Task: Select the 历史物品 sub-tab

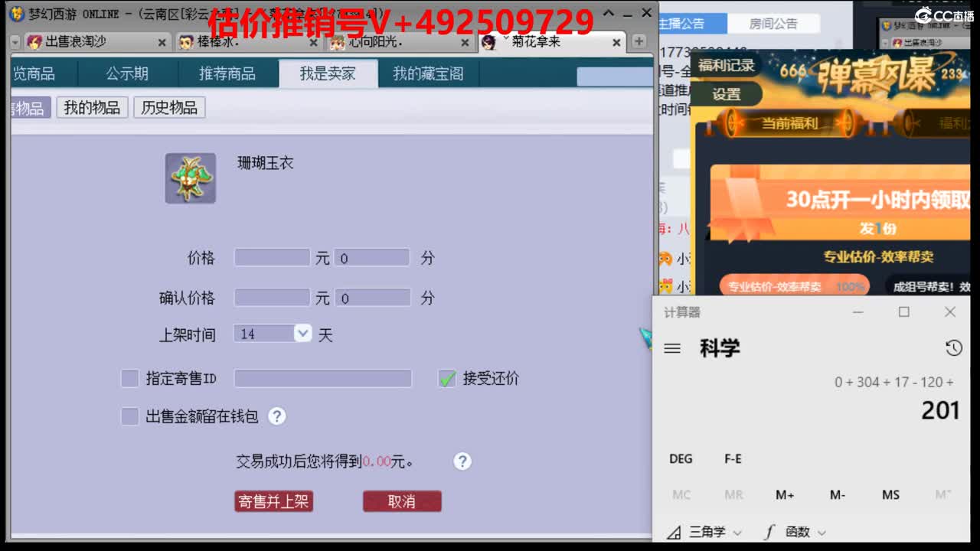Action: tap(169, 108)
